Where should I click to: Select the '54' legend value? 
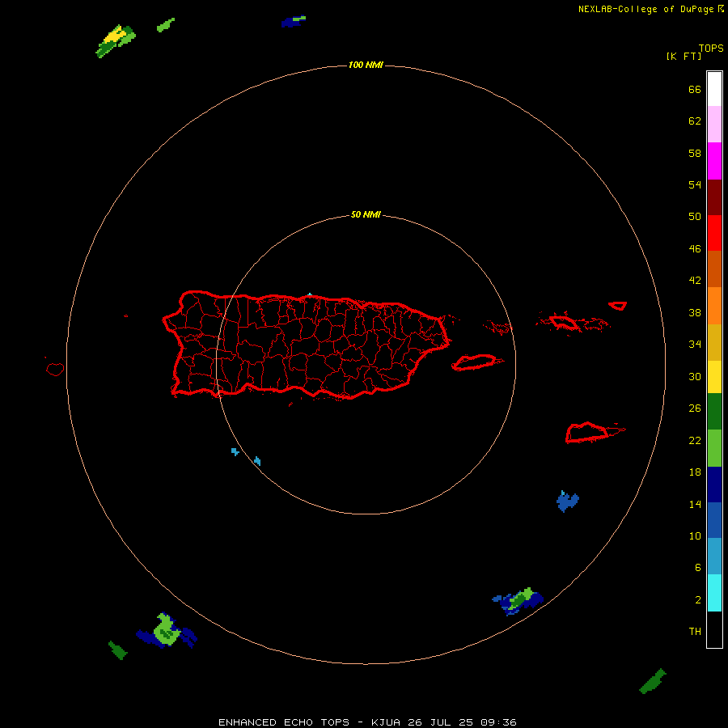click(x=695, y=184)
